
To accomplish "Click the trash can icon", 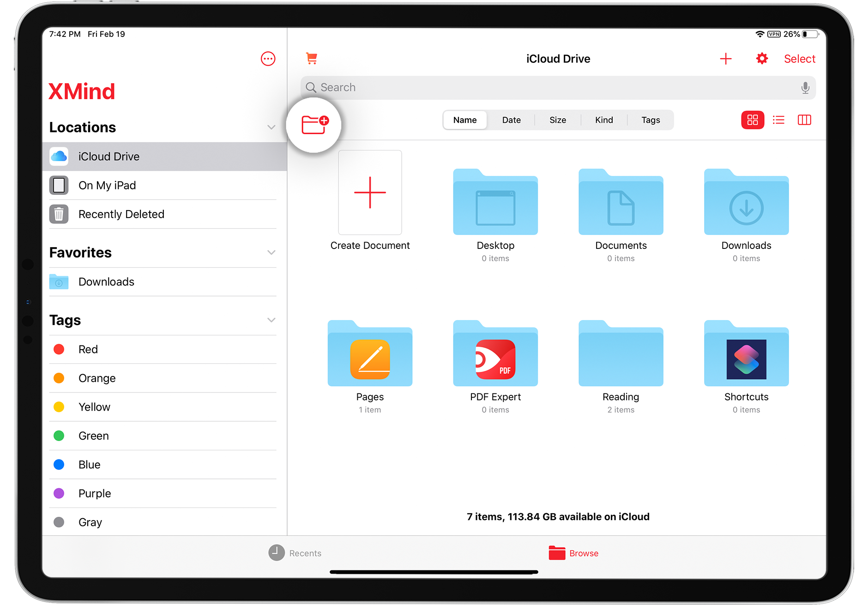I will 59,214.
